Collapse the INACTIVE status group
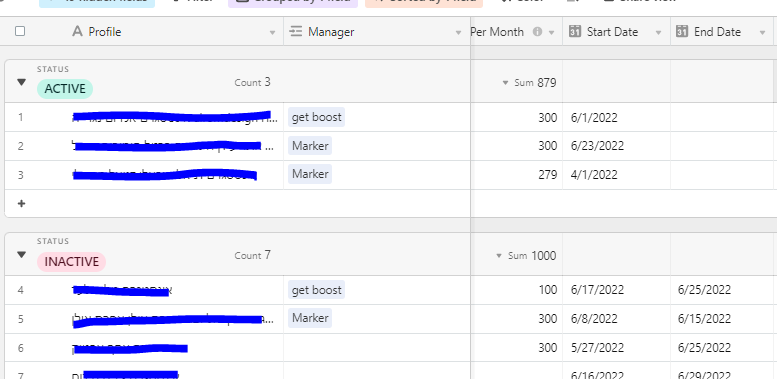Screen dimensions: 777x379 tap(21, 254)
